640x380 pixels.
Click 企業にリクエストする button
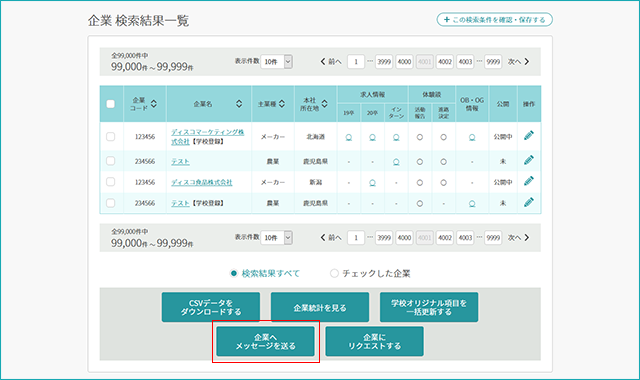coord(374,342)
